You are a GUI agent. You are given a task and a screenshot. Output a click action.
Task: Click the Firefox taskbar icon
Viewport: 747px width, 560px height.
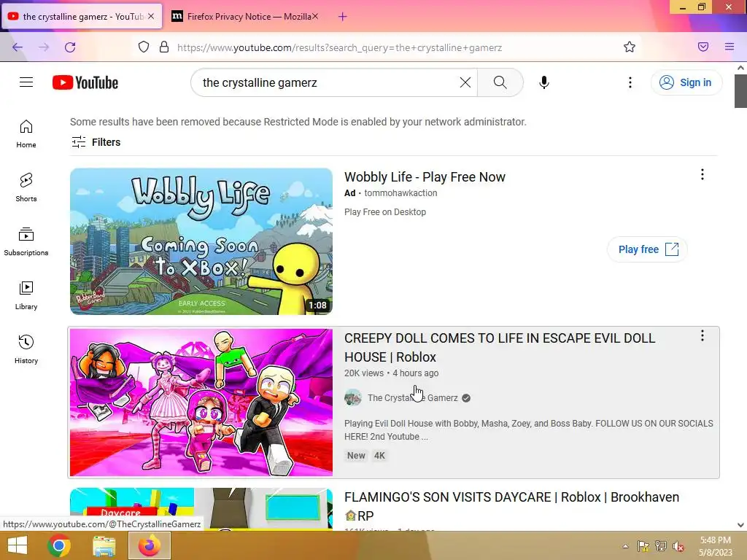(x=150, y=545)
